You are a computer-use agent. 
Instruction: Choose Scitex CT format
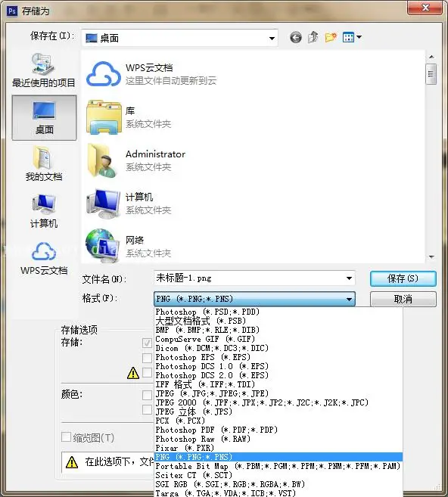[x=278, y=475]
